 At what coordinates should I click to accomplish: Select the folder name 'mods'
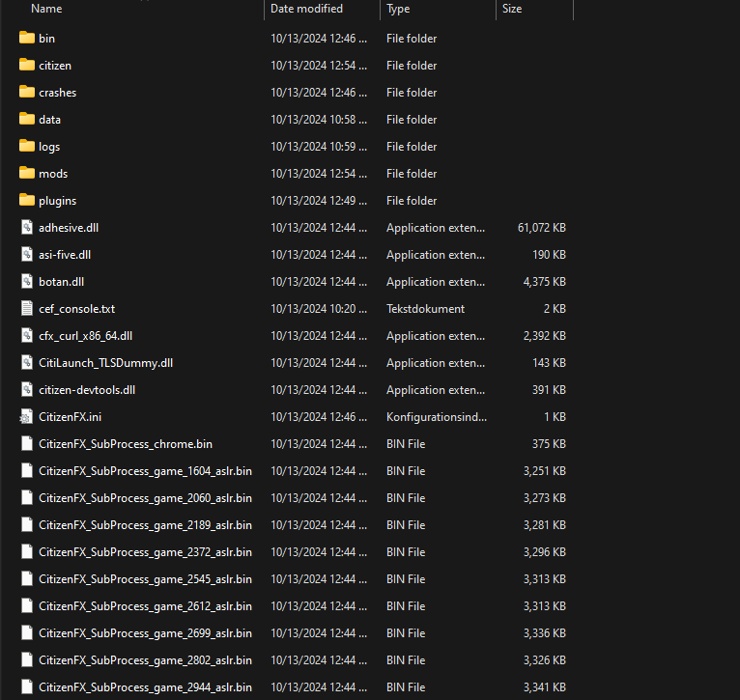coord(53,174)
